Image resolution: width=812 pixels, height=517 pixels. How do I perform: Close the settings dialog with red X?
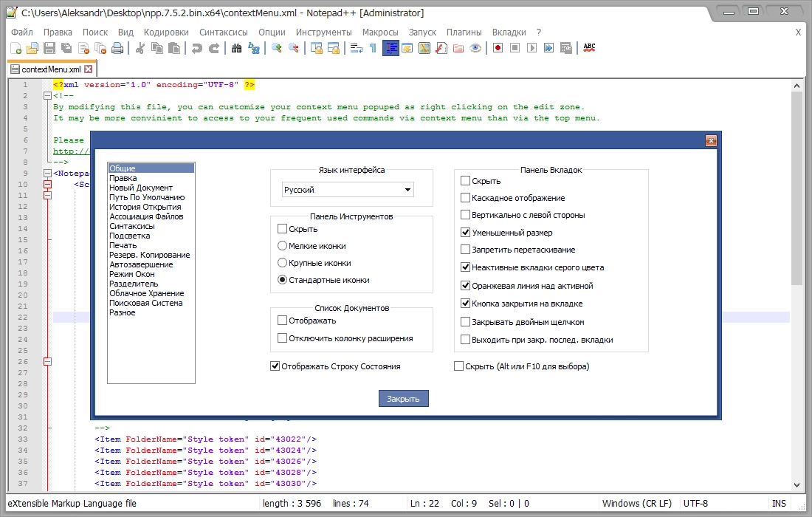click(x=711, y=140)
